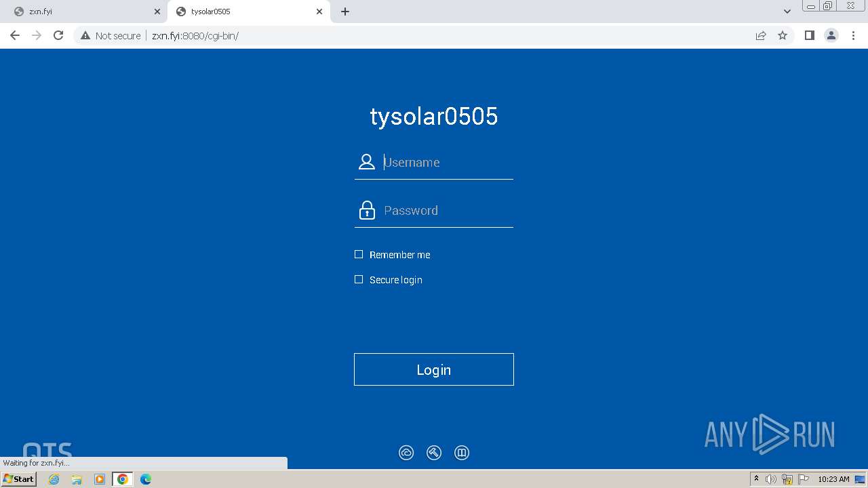868x488 pixels.
Task: Open Microsoft Edge from taskbar
Action: click(x=146, y=479)
